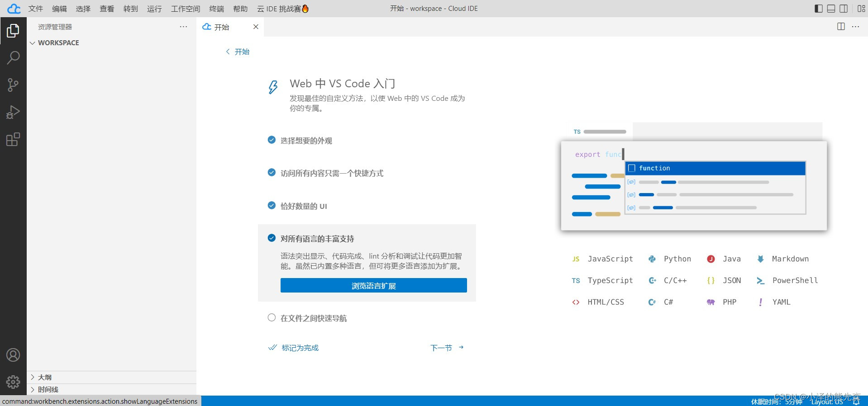Open the 选择 menu
The width and height of the screenshot is (868, 406).
83,9
